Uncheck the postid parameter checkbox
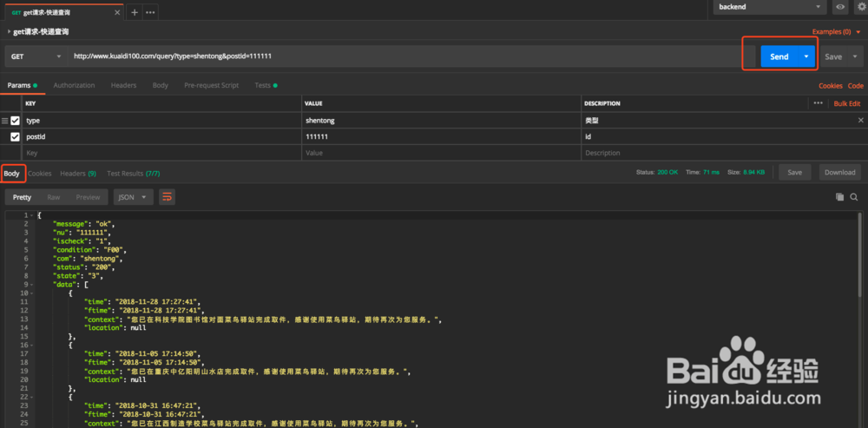Image resolution: width=868 pixels, height=428 pixels. [15, 137]
